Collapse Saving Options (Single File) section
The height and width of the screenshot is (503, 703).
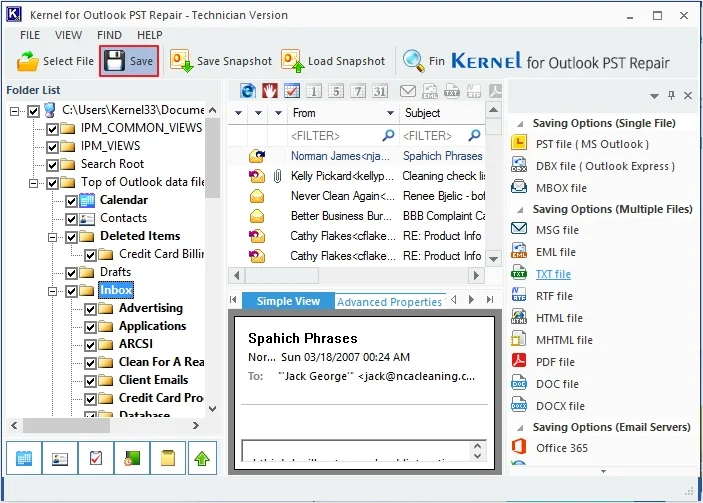(x=520, y=124)
